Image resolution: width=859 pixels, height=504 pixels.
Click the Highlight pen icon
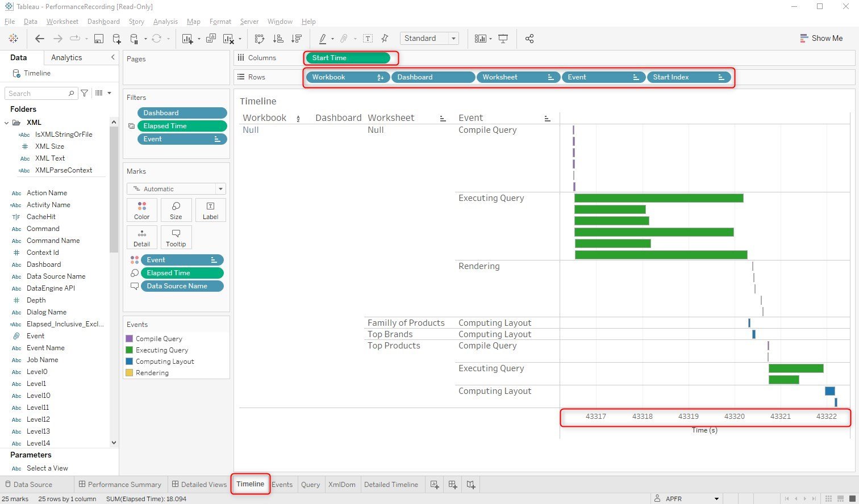point(323,39)
